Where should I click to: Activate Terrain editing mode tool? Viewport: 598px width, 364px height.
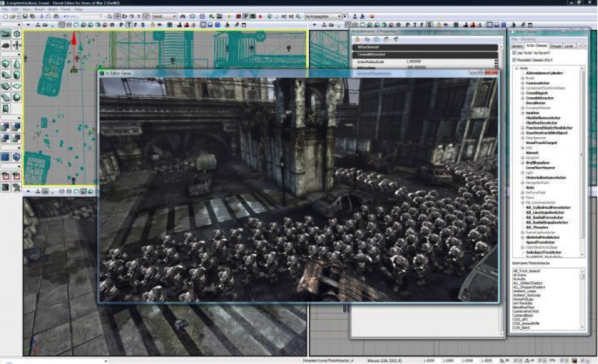click(6, 45)
